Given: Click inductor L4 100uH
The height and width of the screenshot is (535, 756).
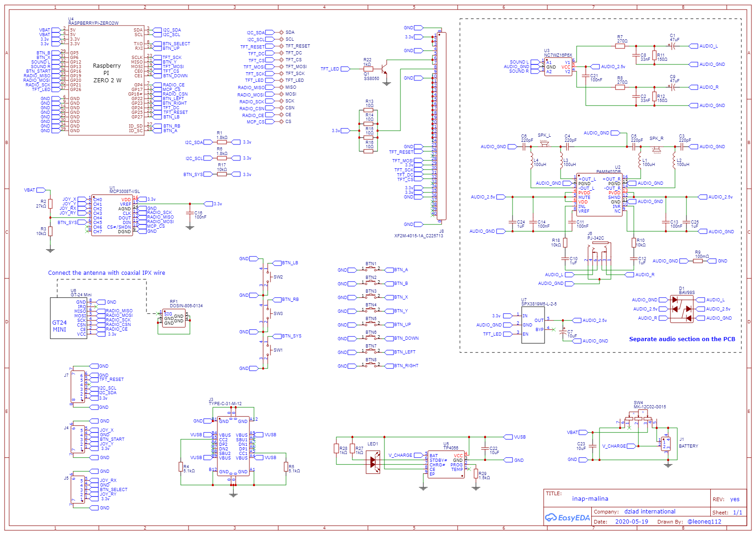Looking at the screenshot, I should 532,161.
